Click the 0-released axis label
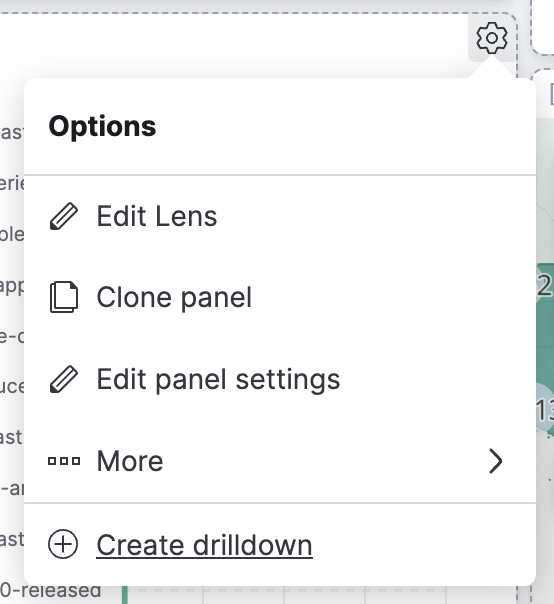The image size is (554, 604). pyautogui.click(x=50, y=591)
